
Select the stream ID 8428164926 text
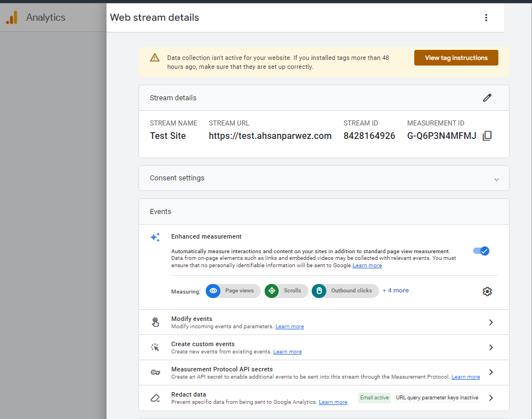tap(369, 136)
